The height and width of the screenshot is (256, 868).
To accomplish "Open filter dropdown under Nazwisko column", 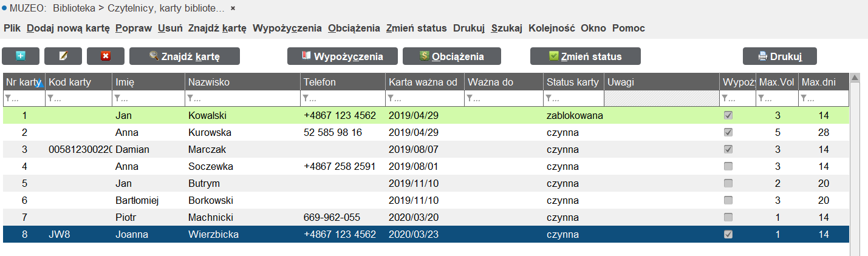I will [190, 98].
